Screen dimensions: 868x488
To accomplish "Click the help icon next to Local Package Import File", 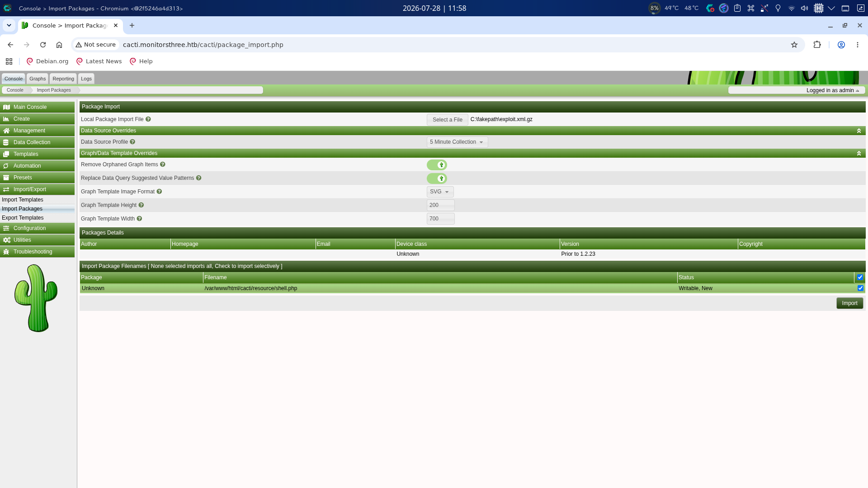I will (148, 119).
